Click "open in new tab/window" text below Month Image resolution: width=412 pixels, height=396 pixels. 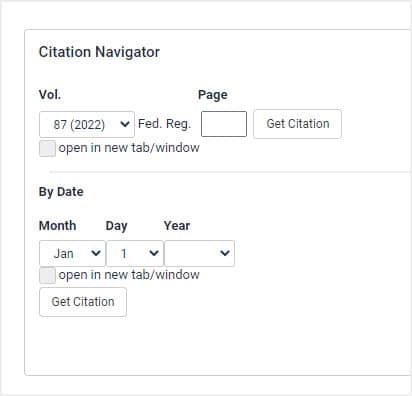[x=129, y=275]
